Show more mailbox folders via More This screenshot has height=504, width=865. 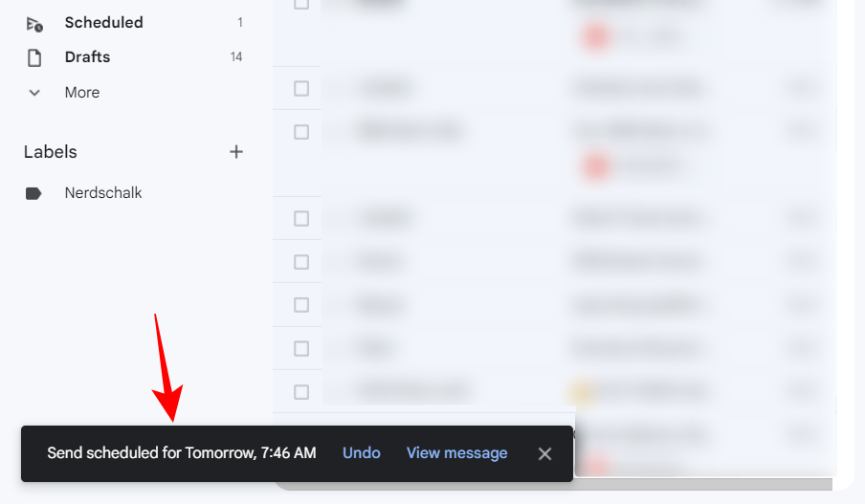click(x=82, y=92)
